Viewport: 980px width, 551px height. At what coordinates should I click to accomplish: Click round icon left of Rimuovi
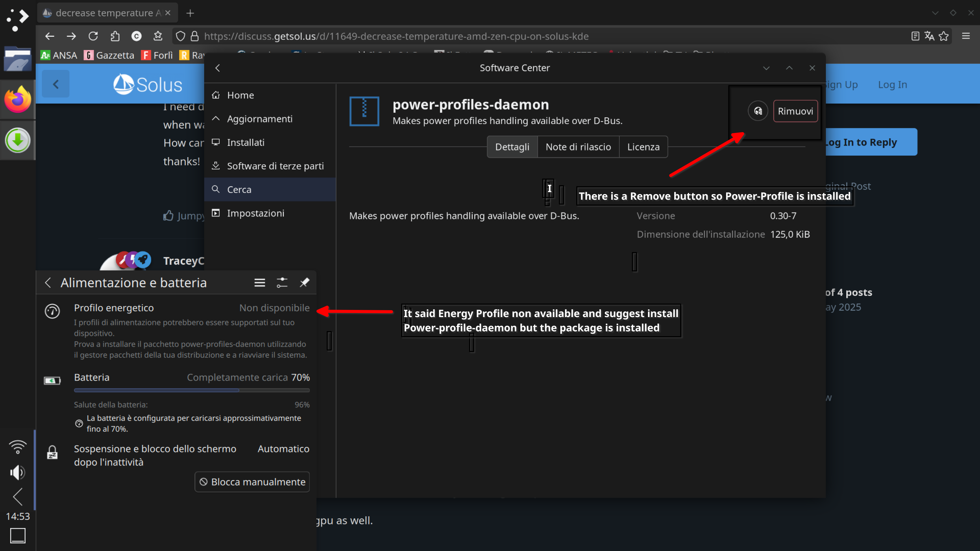758,111
